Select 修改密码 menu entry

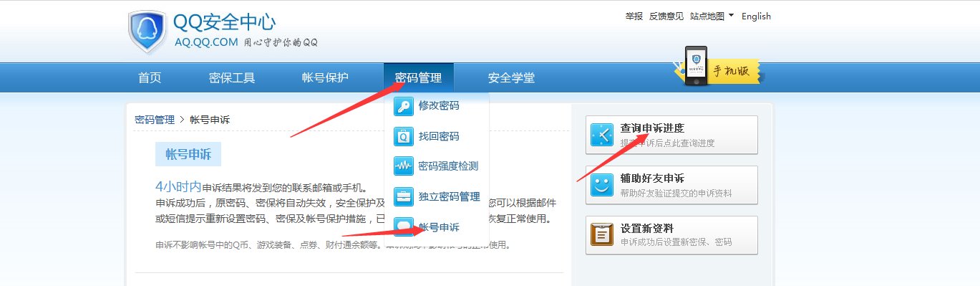439,106
